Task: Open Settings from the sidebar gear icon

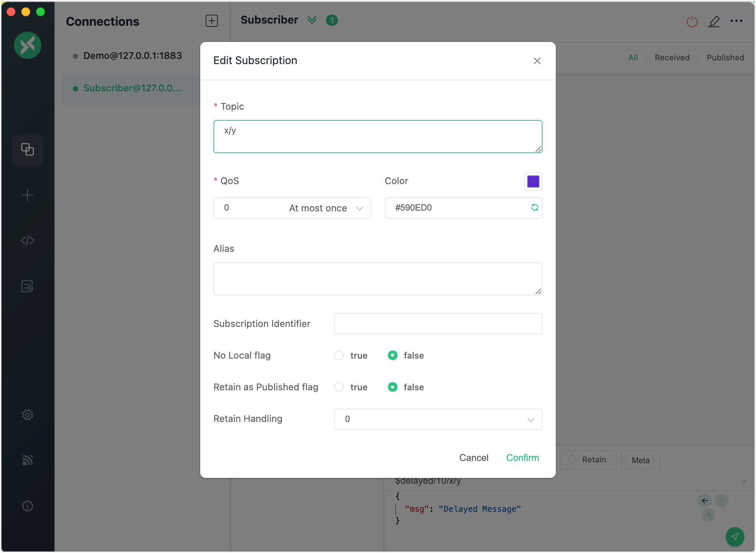Action: tap(28, 415)
